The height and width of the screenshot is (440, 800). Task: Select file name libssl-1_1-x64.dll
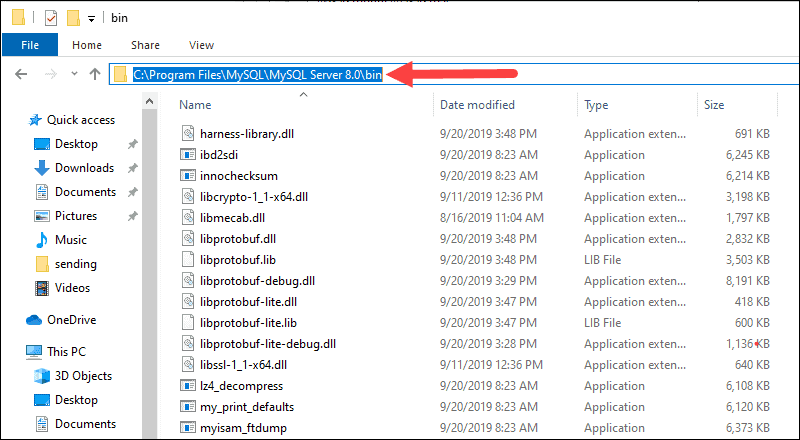coord(243,365)
